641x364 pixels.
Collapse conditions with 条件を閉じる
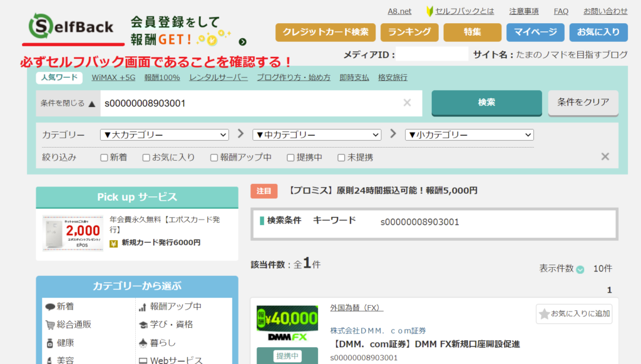pos(68,103)
